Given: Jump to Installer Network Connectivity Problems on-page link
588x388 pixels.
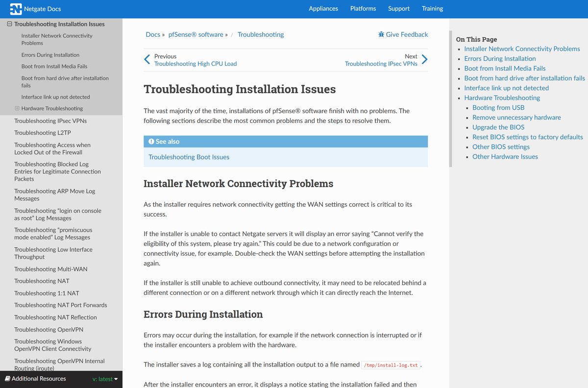Looking at the screenshot, I should coord(522,48).
